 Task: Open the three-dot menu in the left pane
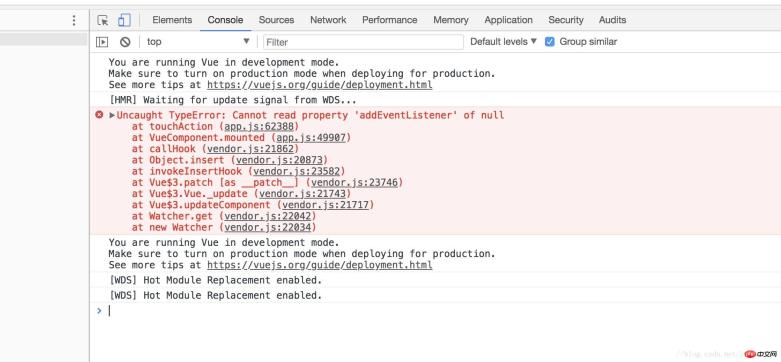point(74,20)
